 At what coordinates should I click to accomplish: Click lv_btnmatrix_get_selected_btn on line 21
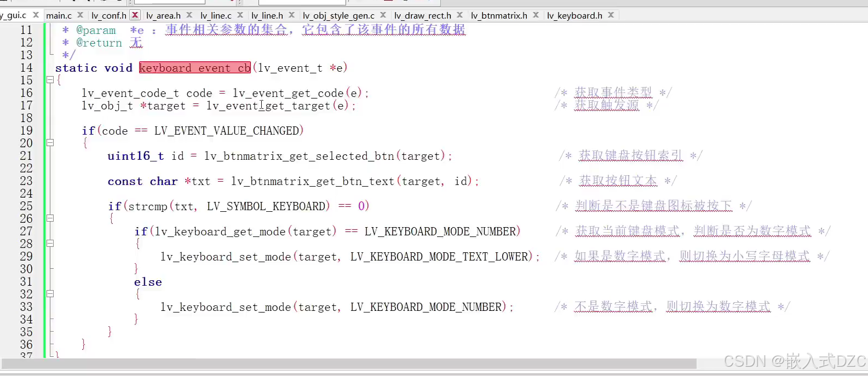299,156
